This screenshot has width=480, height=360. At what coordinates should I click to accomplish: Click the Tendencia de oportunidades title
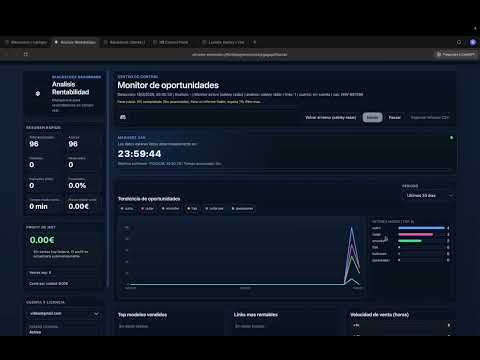point(149,199)
